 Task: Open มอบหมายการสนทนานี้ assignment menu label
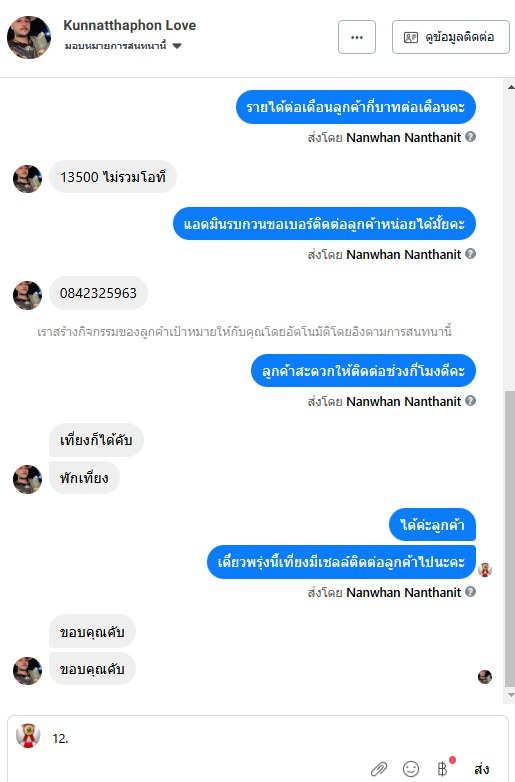115,46
